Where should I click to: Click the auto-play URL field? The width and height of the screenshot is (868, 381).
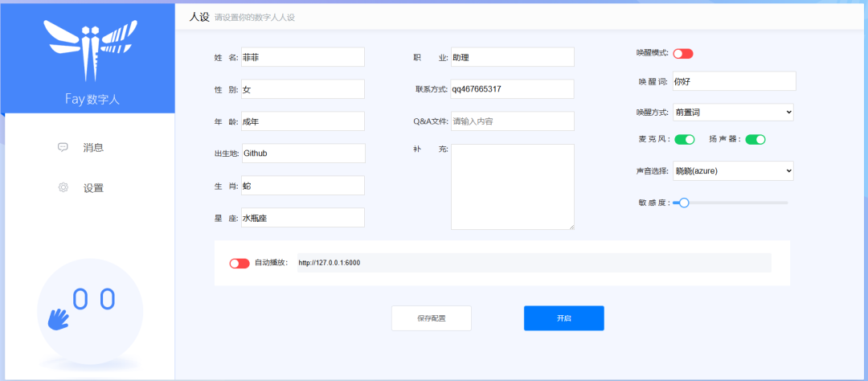click(x=534, y=263)
